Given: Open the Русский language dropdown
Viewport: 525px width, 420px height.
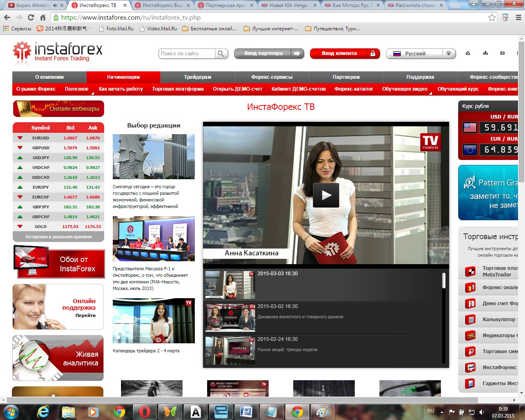Looking at the screenshot, I should tap(421, 54).
